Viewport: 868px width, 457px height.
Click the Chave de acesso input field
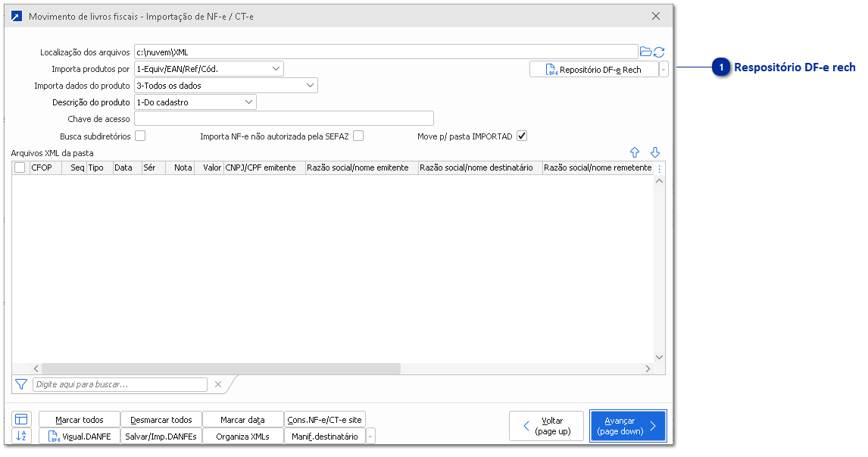(x=283, y=118)
